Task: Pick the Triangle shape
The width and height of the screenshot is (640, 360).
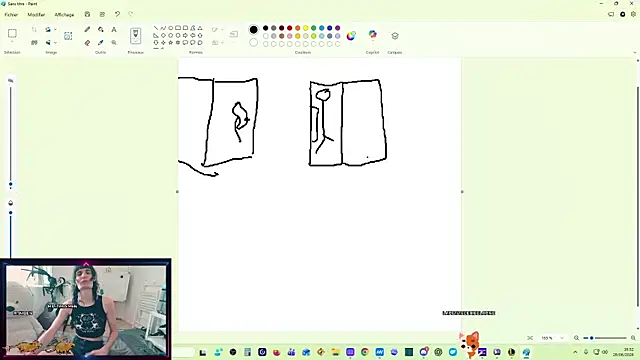Action: point(200,28)
